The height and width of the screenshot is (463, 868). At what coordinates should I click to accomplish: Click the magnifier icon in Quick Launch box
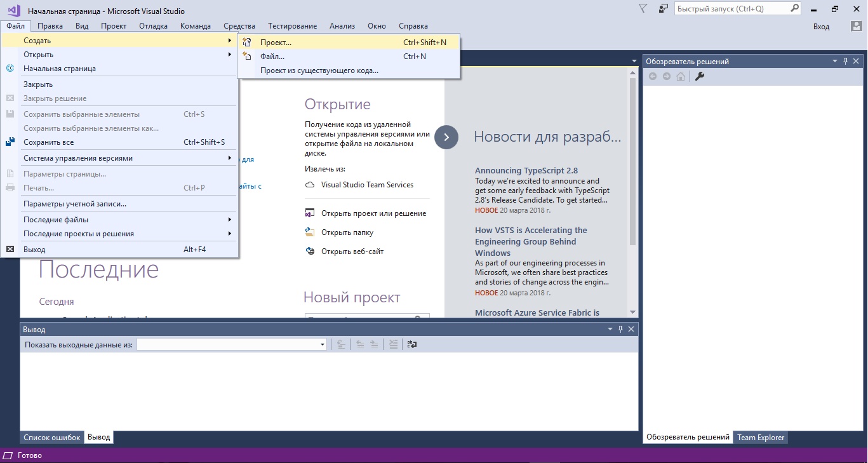794,9
